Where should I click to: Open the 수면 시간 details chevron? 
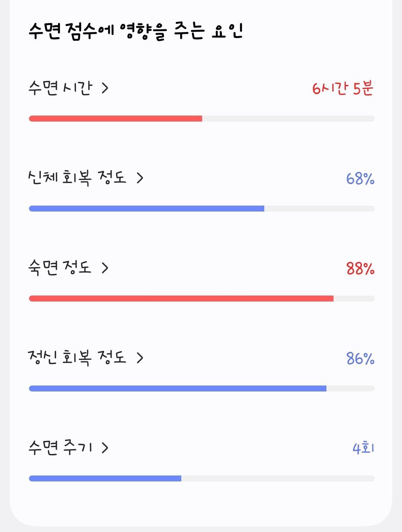105,88
